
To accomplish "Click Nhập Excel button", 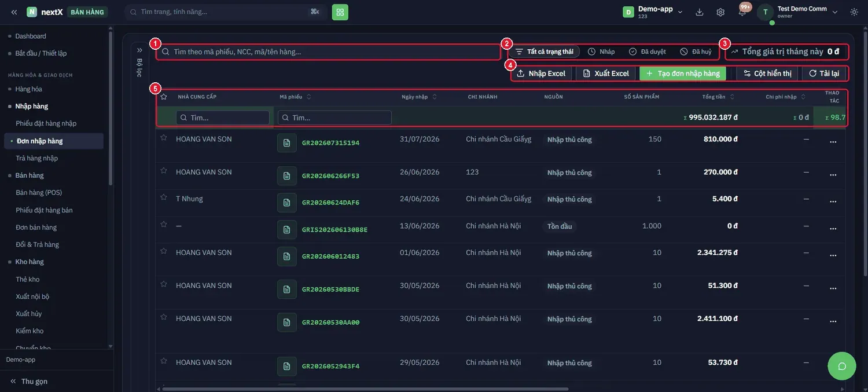I will [x=542, y=74].
